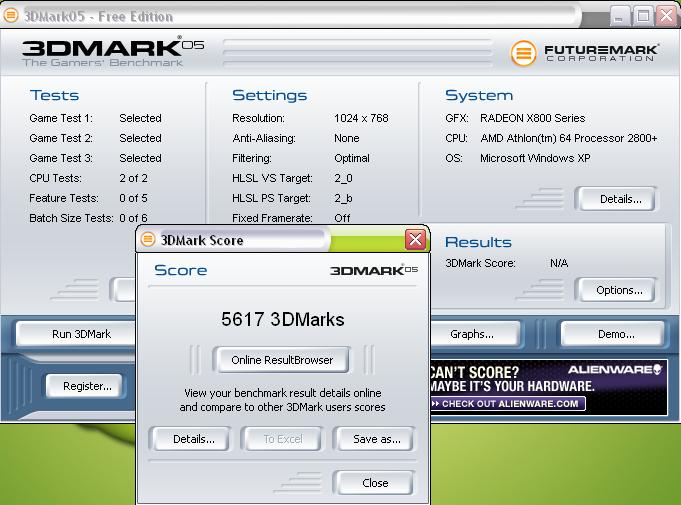Click the 3DMARK05 logo in Score dialog
This screenshot has width=681, height=505.
click(374, 270)
